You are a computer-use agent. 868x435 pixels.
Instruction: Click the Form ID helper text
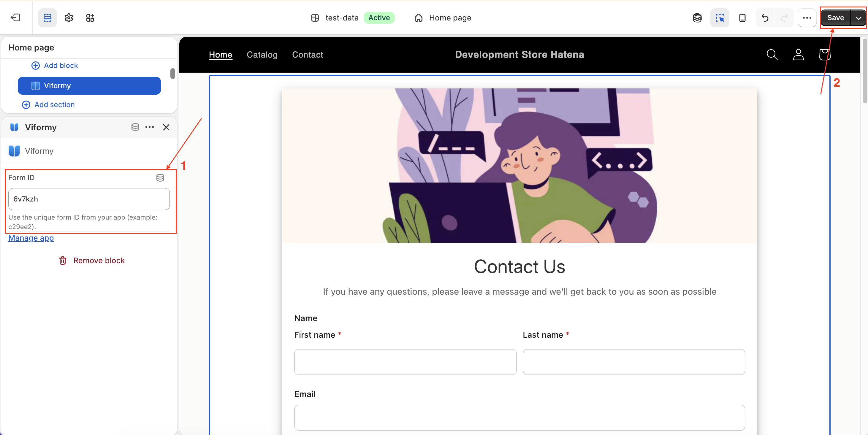tap(83, 222)
